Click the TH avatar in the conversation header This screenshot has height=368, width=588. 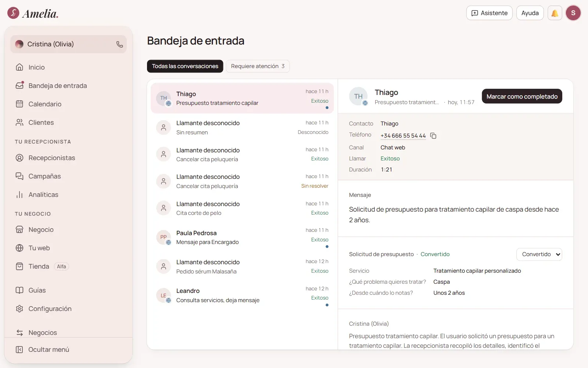[358, 96]
